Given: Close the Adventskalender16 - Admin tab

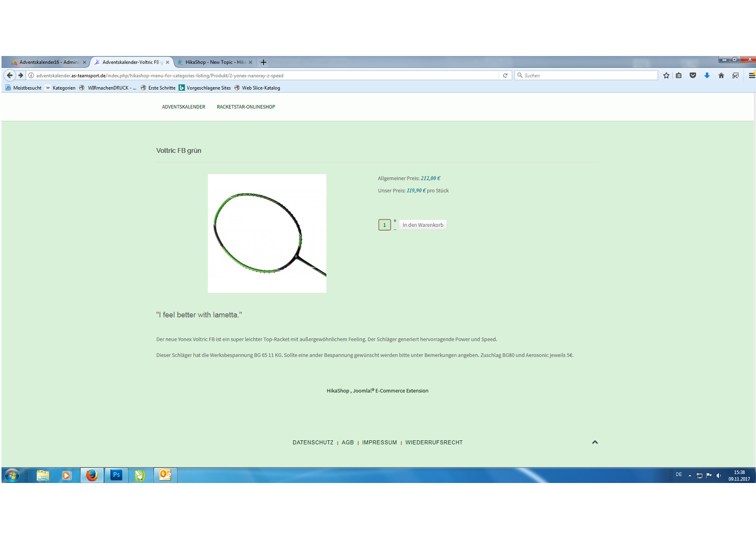Looking at the screenshot, I should [x=85, y=62].
